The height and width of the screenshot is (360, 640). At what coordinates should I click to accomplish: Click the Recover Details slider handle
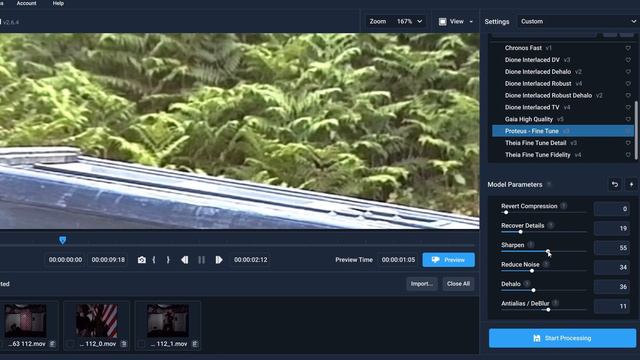[520, 232]
